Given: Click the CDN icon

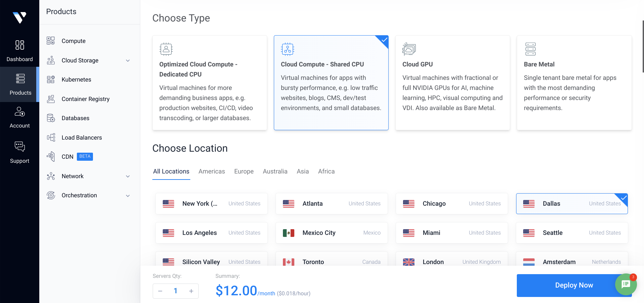Looking at the screenshot, I should tap(51, 157).
